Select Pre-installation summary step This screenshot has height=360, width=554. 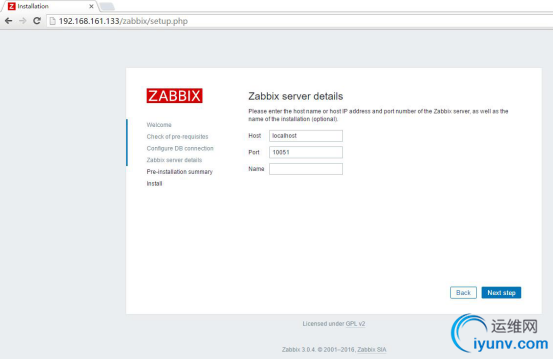pyautogui.click(x=179, y=172)
